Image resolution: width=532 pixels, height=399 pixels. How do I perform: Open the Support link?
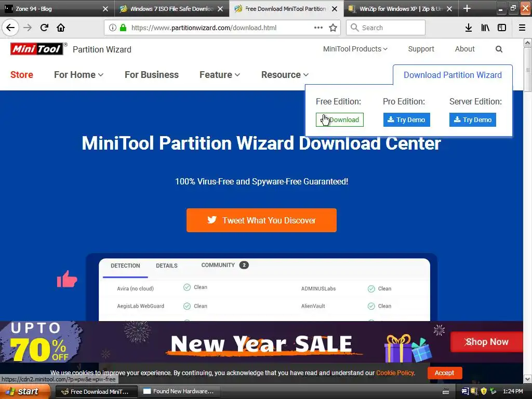pos(421,49)
